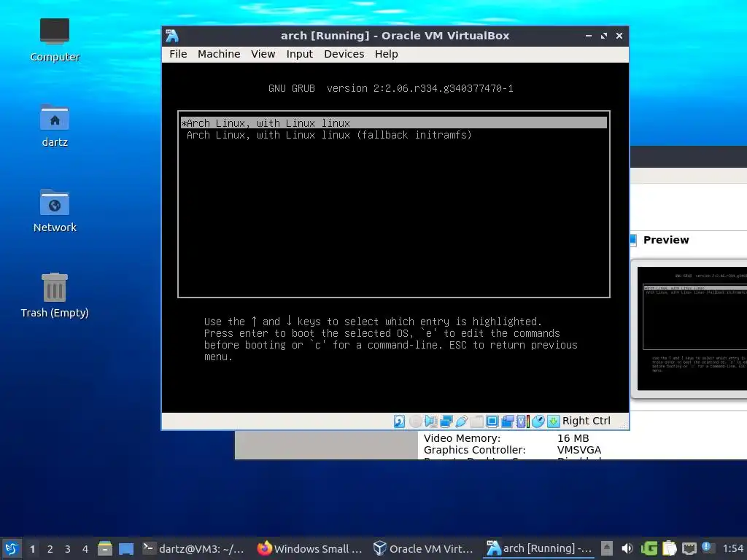
Task: Click the 'Graphics Controller:' label in VirtualBox Manager
Action: click(474, 450)
